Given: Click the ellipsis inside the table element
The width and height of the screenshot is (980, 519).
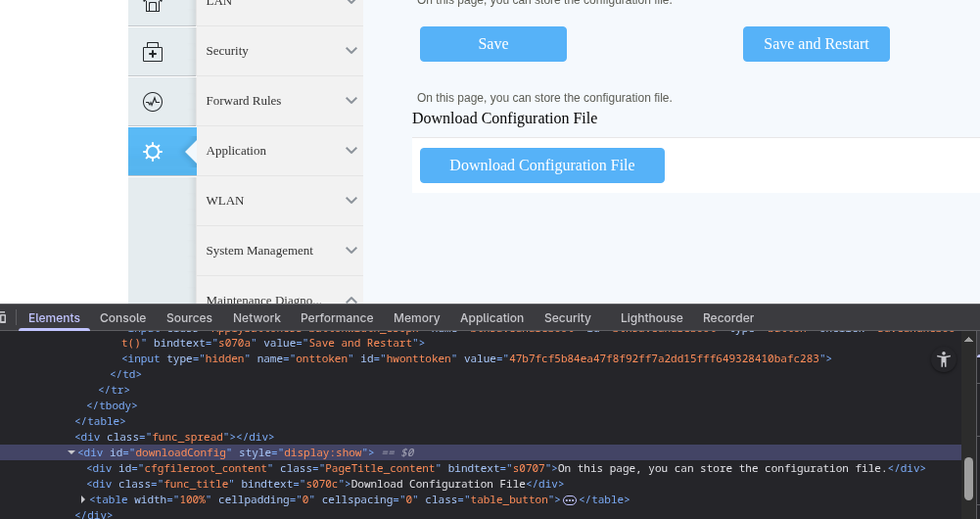Looking at the screenshot, I should point(570,499).
